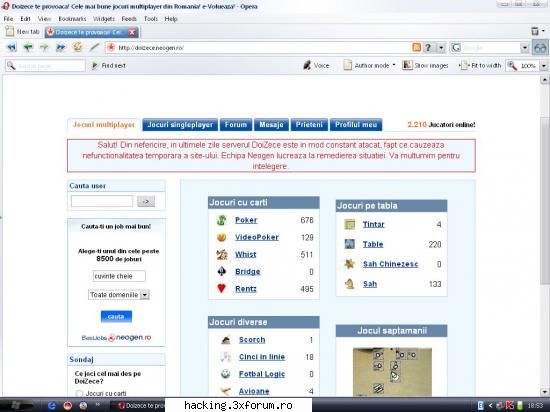This screenshot has width=550, height=412.
Task: Click the football icon beside Fotbal Logic
Action: click(226, 374)
